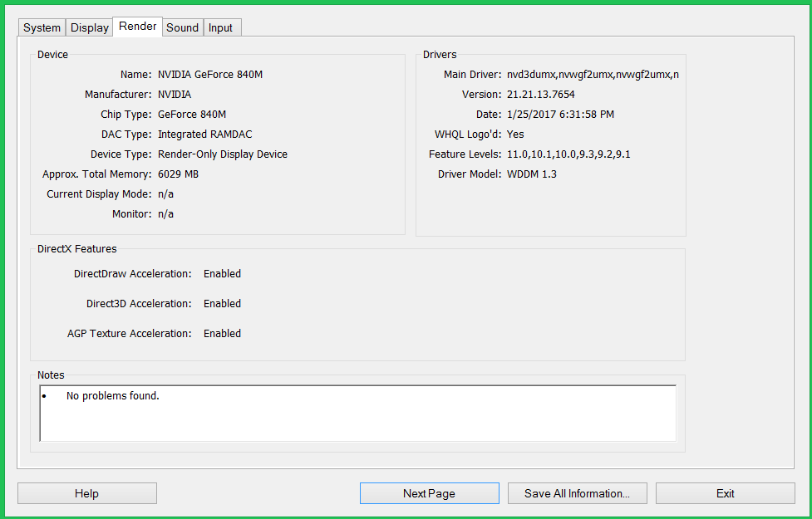The width and height of the screenshot is (812, 519).
Task: Click the WDDM 1.3 driver model value
Action: pos(532,174)
